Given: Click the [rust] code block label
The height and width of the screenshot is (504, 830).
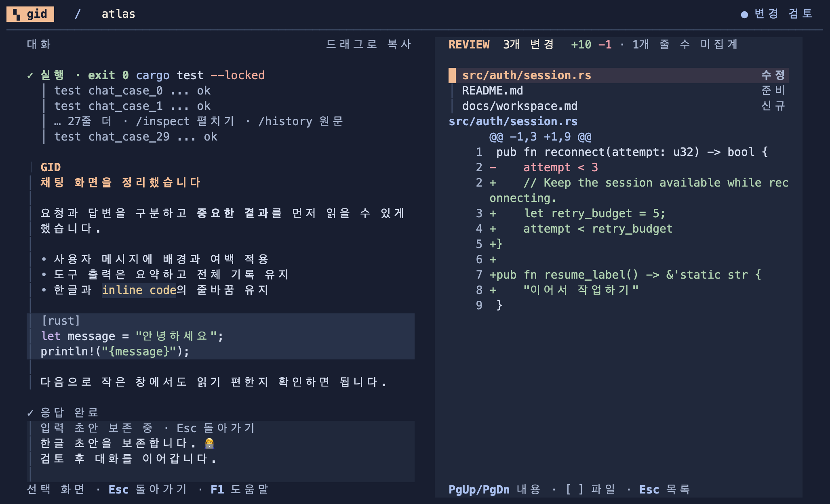Looking at the screenshot, I should [61, 321].
